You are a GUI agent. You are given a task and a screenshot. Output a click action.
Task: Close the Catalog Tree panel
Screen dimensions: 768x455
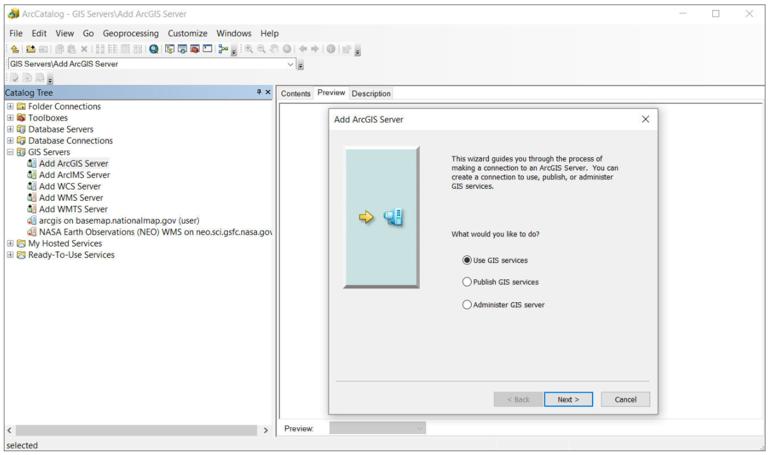268,92
